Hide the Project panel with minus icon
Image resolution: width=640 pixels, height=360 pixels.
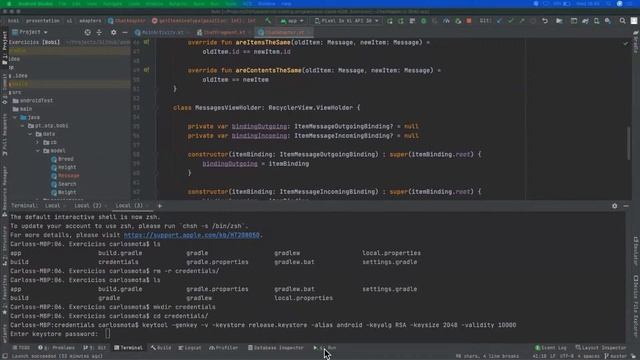coord(125,32)
